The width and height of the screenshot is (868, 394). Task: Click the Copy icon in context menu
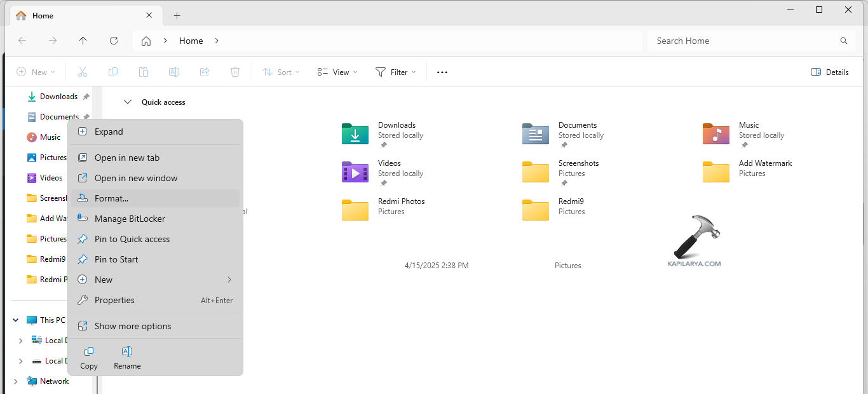[89, 352]
